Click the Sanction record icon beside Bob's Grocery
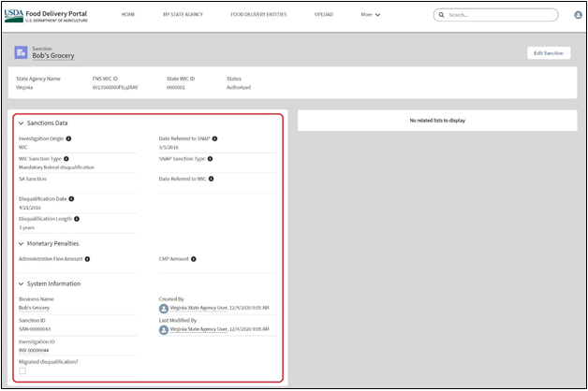 pyautogui.click(x=21, y=52)
